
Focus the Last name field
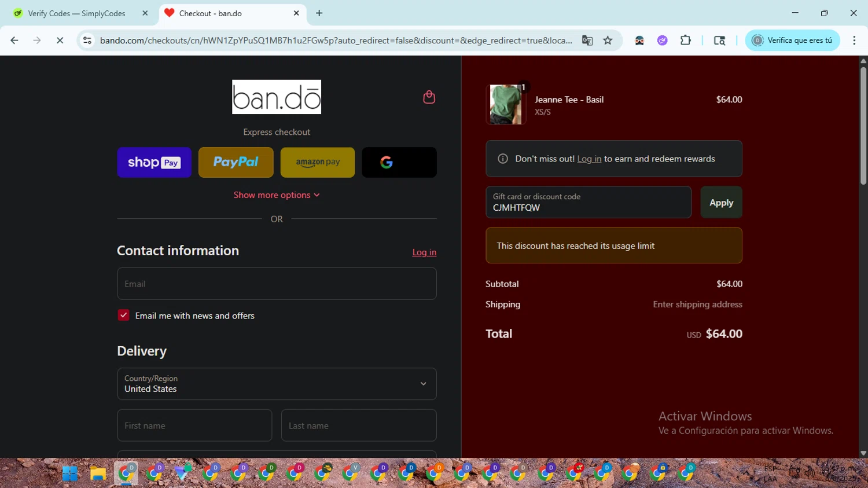coord(359,425)
